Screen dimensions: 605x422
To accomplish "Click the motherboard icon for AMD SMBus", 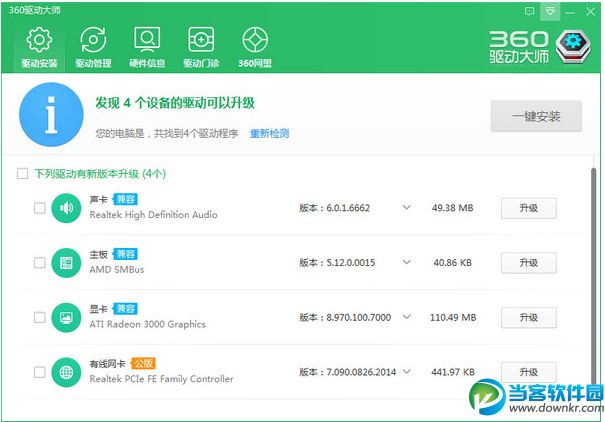I will point(66,263).
